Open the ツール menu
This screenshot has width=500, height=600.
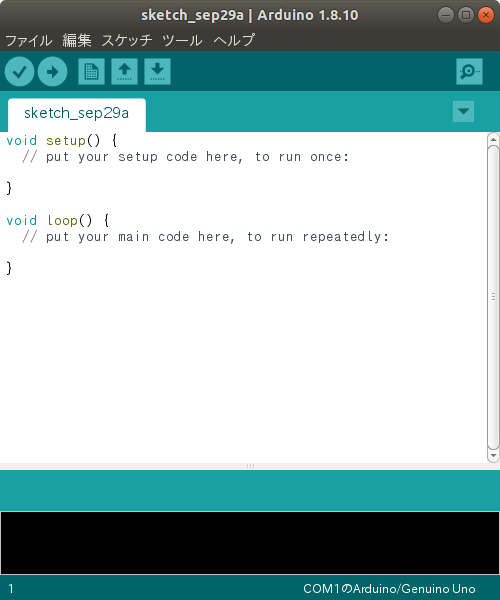tap(182, 40)
